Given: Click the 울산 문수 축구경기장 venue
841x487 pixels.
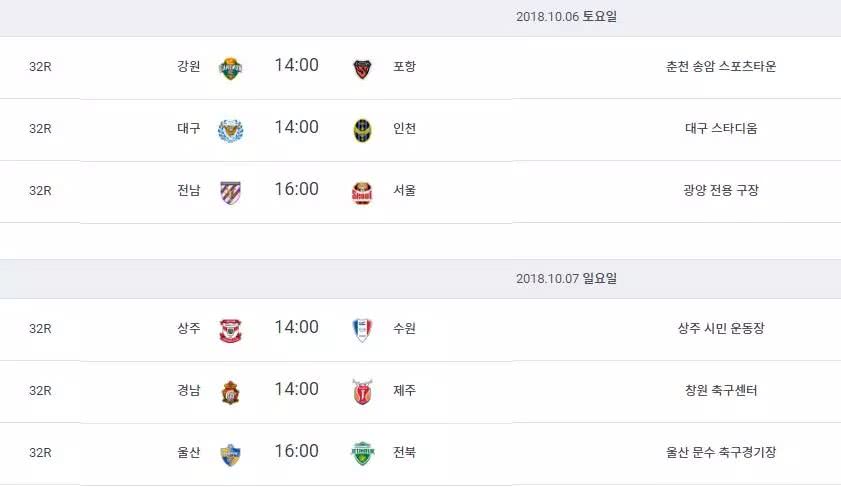Looking at the screenshot, I should (721, 452).
